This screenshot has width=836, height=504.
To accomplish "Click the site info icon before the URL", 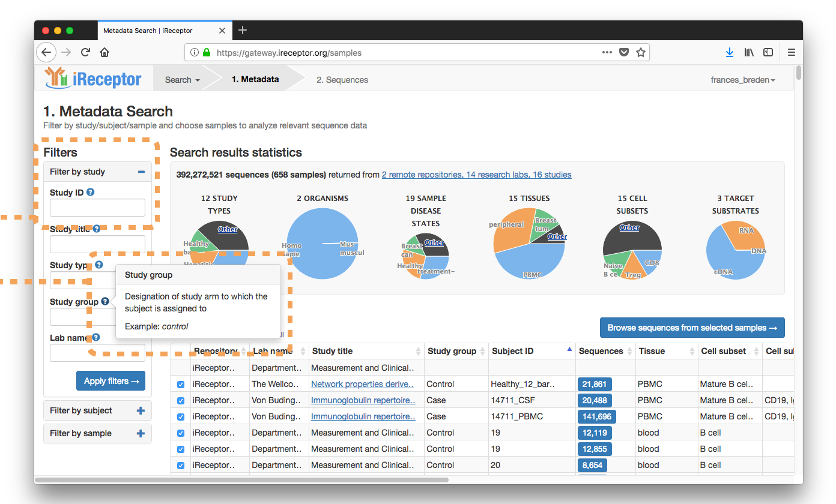I will coord(194,52).
